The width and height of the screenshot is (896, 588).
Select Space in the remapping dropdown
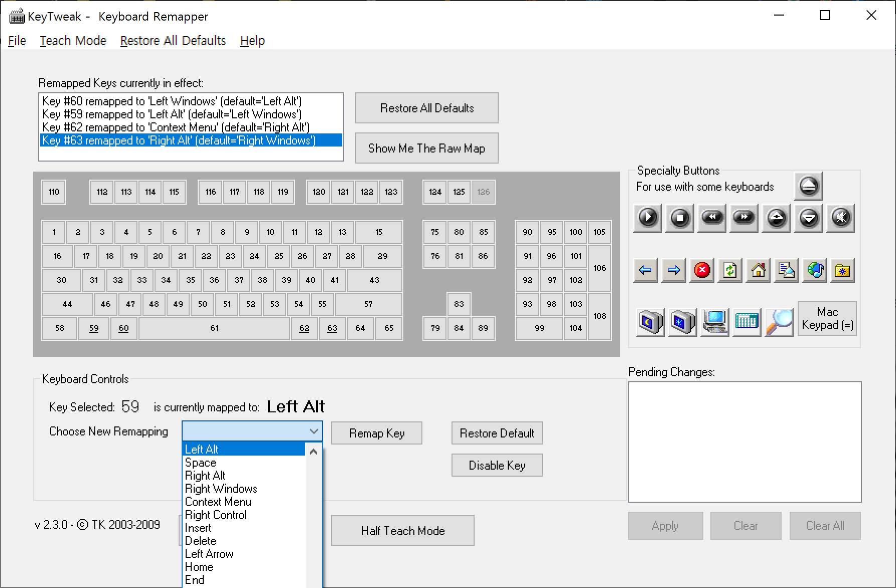click(244, 462)
